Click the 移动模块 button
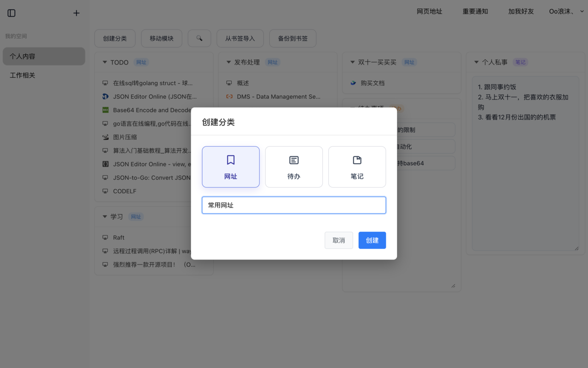Screen dimensions: 588x368 (162, 38)
